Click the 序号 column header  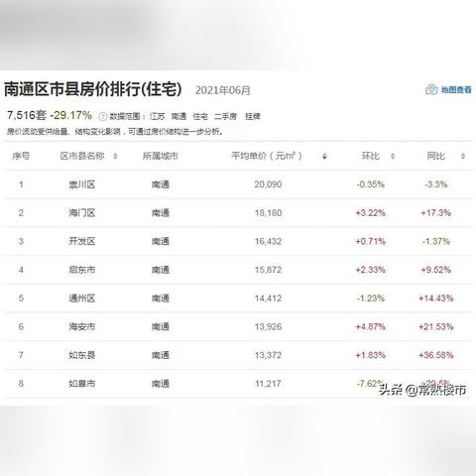(21, 156)
